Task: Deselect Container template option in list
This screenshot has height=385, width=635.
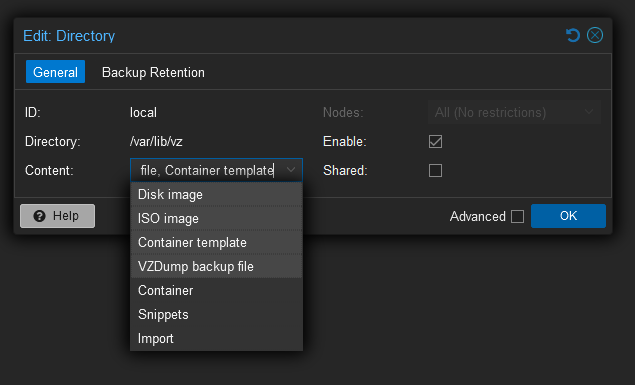Action: pos(216,242)
